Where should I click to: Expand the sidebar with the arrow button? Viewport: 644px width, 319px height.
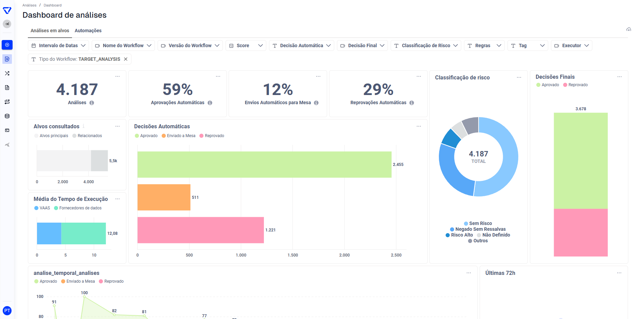pos(7,24)
